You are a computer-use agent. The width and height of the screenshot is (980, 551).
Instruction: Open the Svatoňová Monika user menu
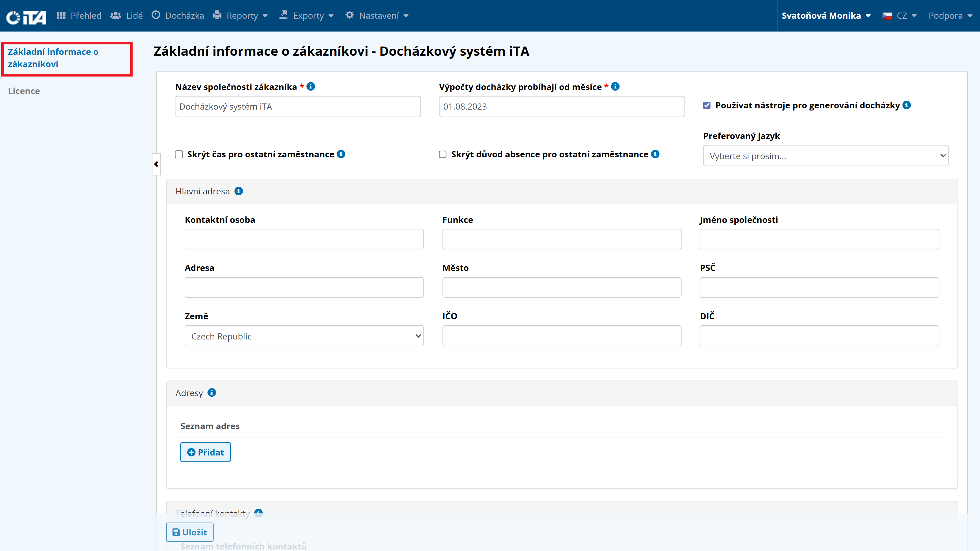coord(826,16)
